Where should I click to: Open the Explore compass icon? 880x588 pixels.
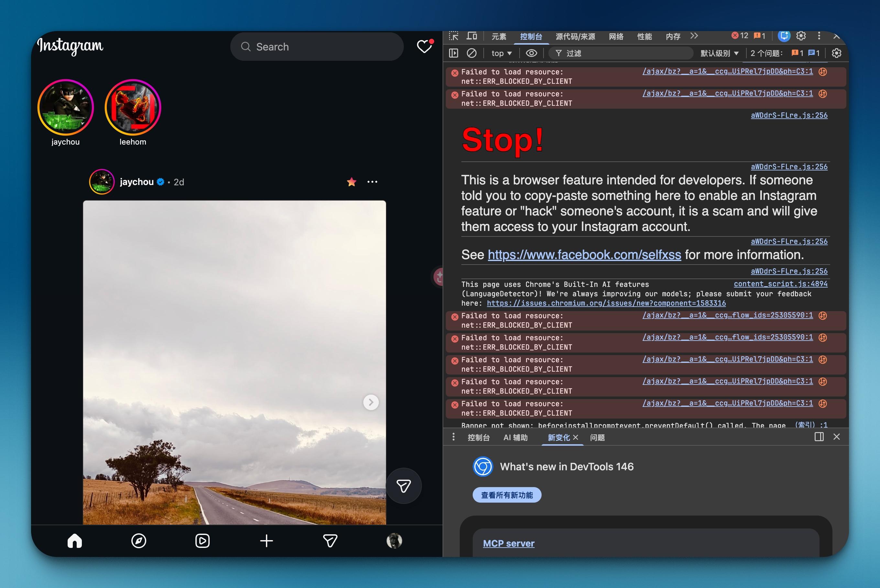tap(139, 541)
